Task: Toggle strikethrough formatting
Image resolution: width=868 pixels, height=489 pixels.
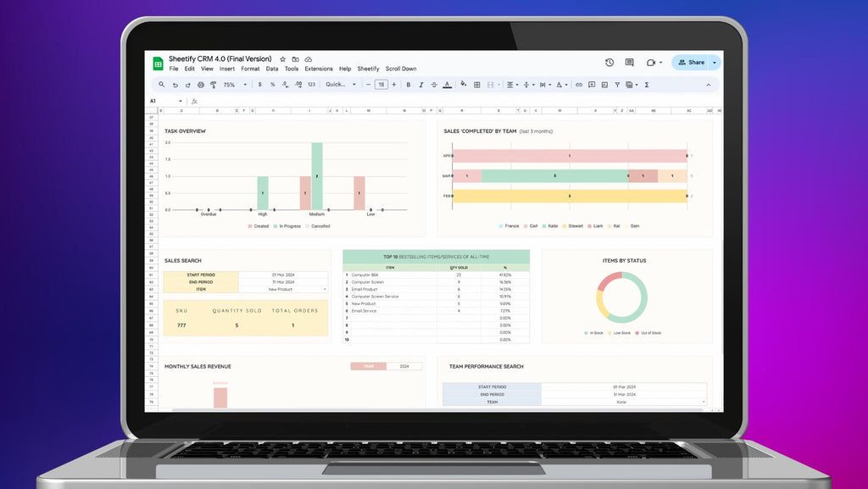Action: tap(433, 85)
